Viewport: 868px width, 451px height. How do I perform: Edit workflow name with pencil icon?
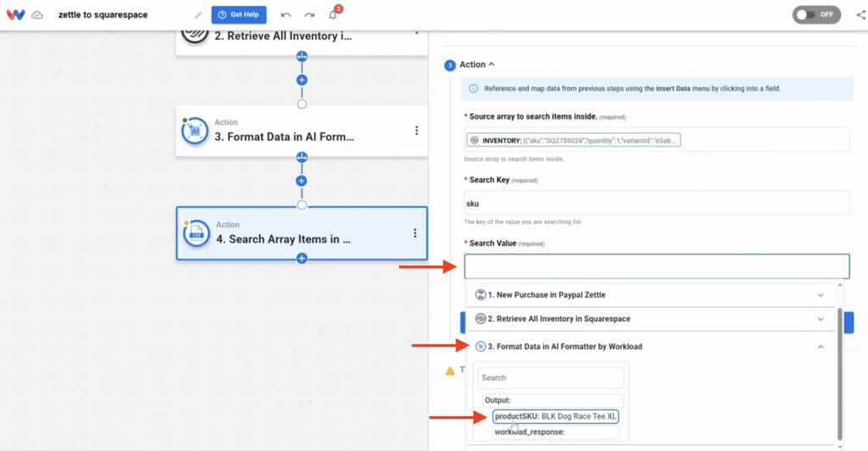point(198,15)
